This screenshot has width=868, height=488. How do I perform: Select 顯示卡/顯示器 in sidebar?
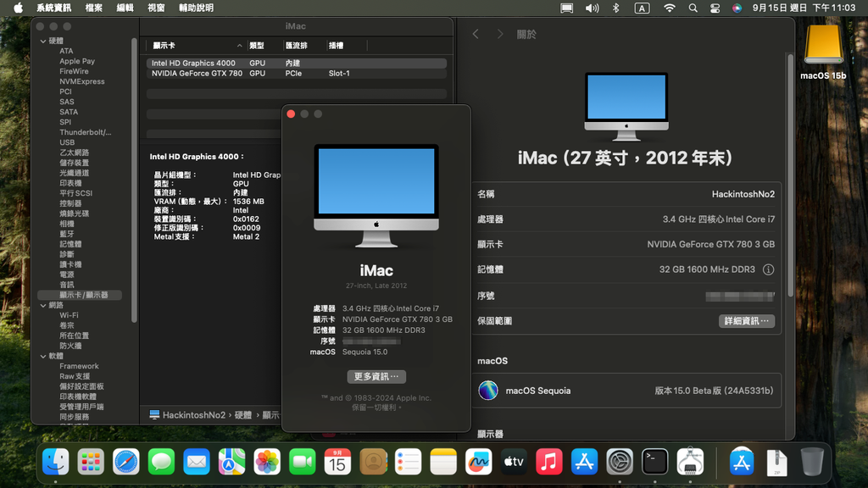click(x=80, y=295)
